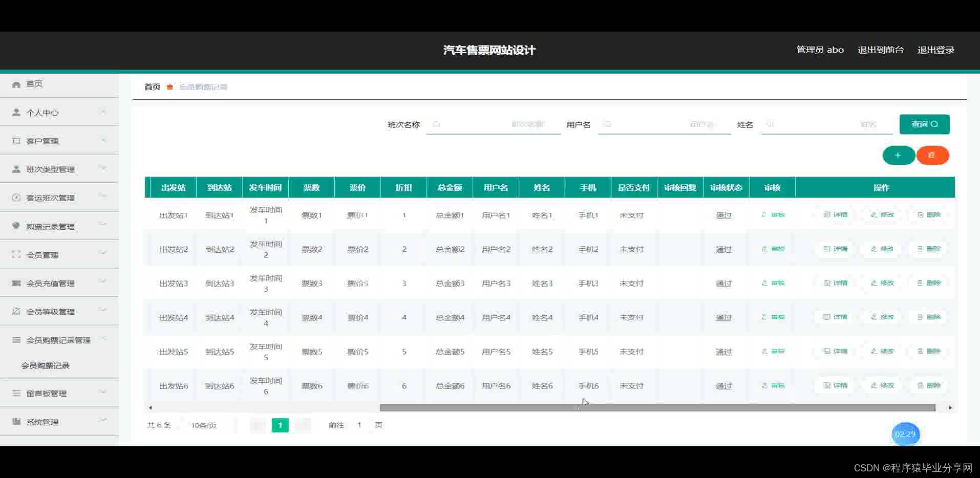Viewport: 980px width, 478px height.
Task: Click the 会员购票记录管理 list icon
Action: click(x=16, y=340)
